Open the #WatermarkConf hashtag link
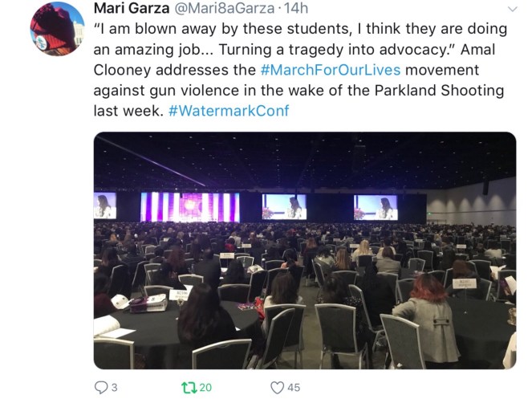 click(x=229, y=111)
